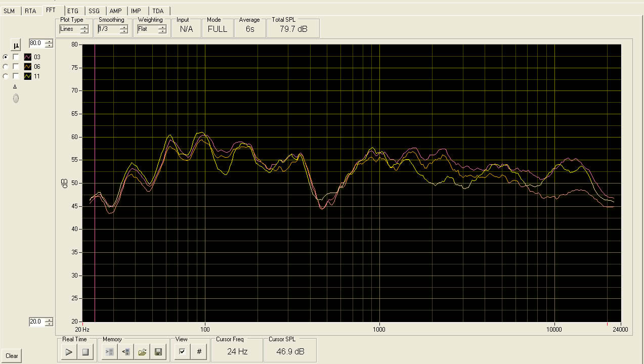Screen dimensions: 644x364
Task: Enable the checkbox for trace 03
Action: pos(16,57)
